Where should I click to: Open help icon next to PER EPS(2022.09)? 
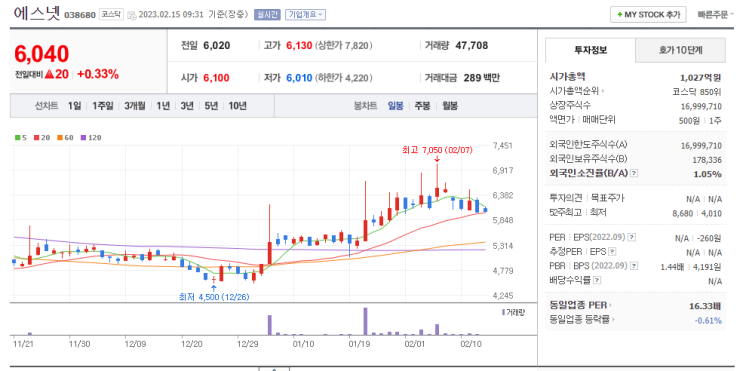[632, 237]
